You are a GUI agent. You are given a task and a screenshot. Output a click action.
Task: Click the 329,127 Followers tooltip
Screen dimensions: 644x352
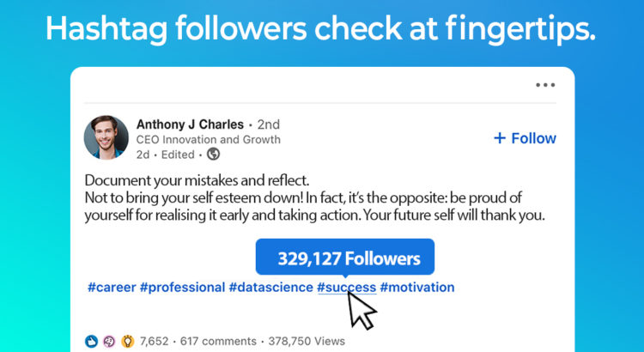pos(345,258)
